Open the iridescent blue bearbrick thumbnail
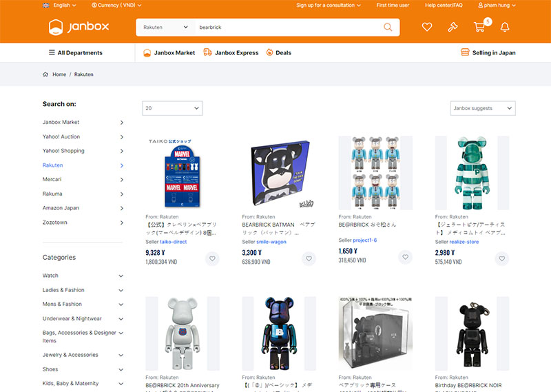Image resolution: width=551 pixels, height=392 pixels. point(279,333)
